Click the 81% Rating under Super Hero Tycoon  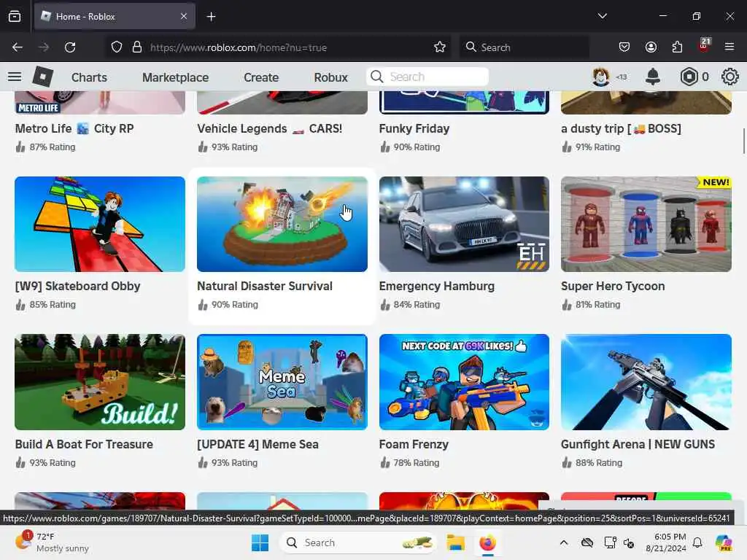tap(598, 304)
